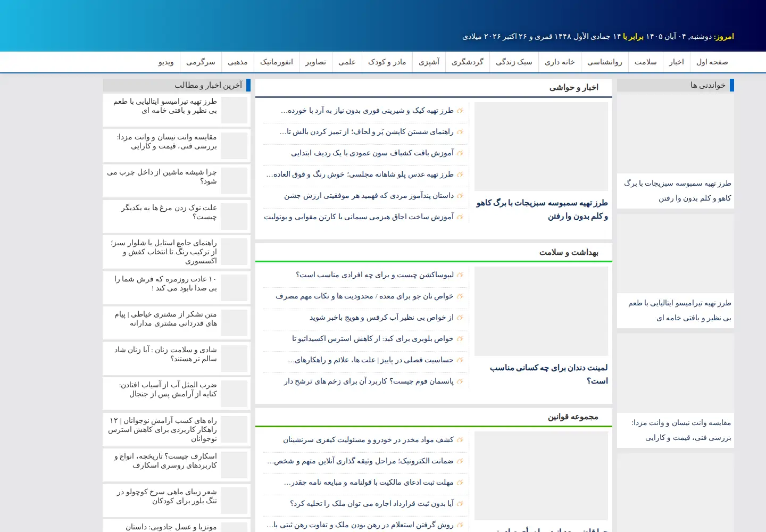Open ضرب المثل آب از آسیاب افتادن article
766x532 pixels.
[168, 389]
